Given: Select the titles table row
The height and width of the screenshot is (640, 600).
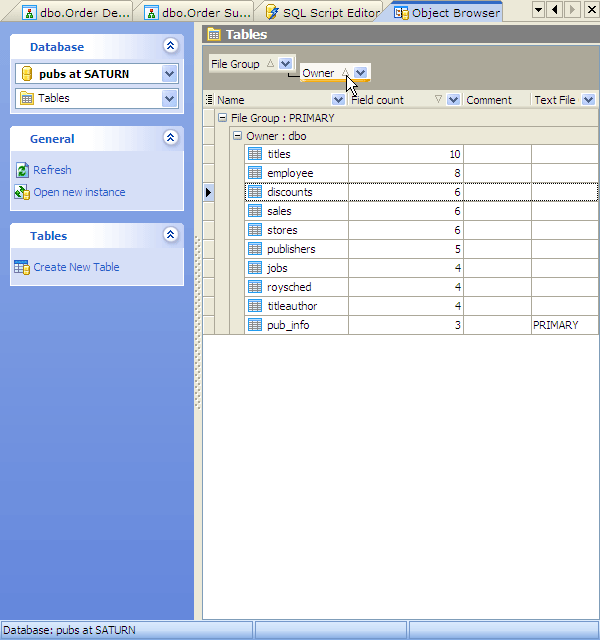Looking at the screenshot, I should point(421,154).
